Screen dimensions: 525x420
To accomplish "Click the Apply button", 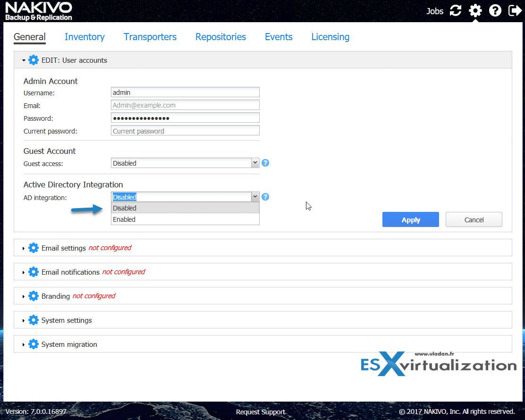I will click(410, 219).
